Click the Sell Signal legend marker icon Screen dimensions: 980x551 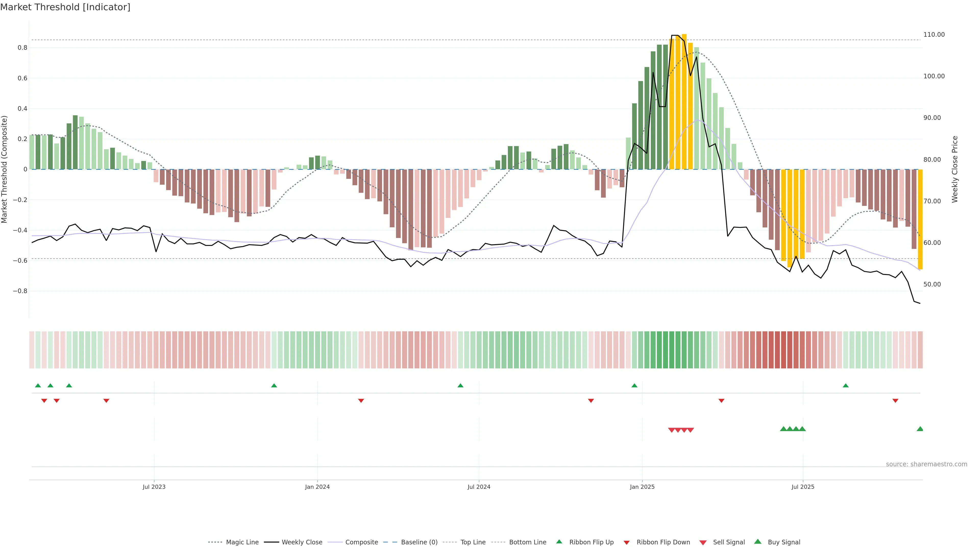pos(703,542)
